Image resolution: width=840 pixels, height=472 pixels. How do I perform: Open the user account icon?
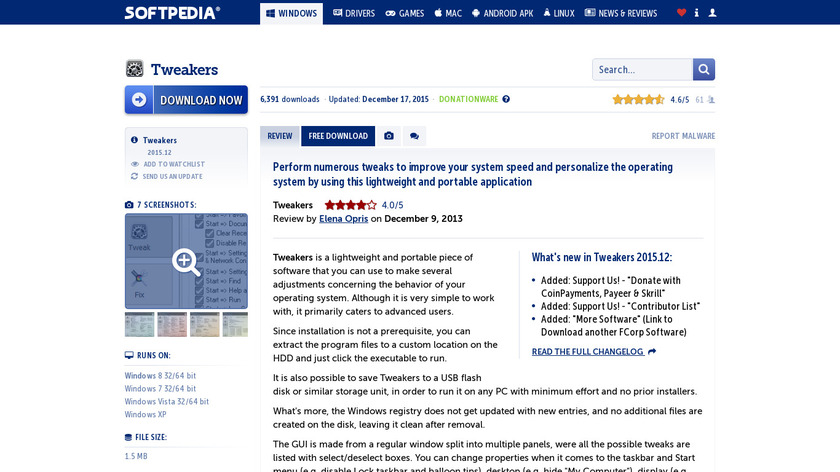712,13
